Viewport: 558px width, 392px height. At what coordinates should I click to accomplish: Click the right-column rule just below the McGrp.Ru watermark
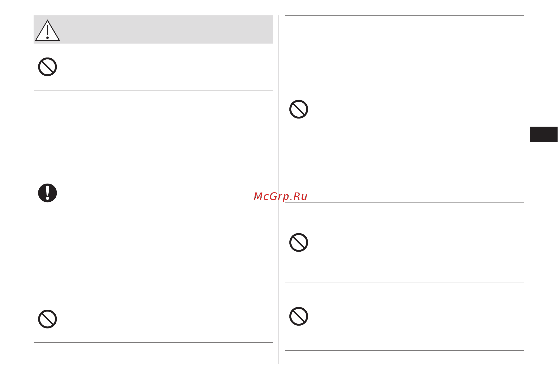tap(404, 203)
